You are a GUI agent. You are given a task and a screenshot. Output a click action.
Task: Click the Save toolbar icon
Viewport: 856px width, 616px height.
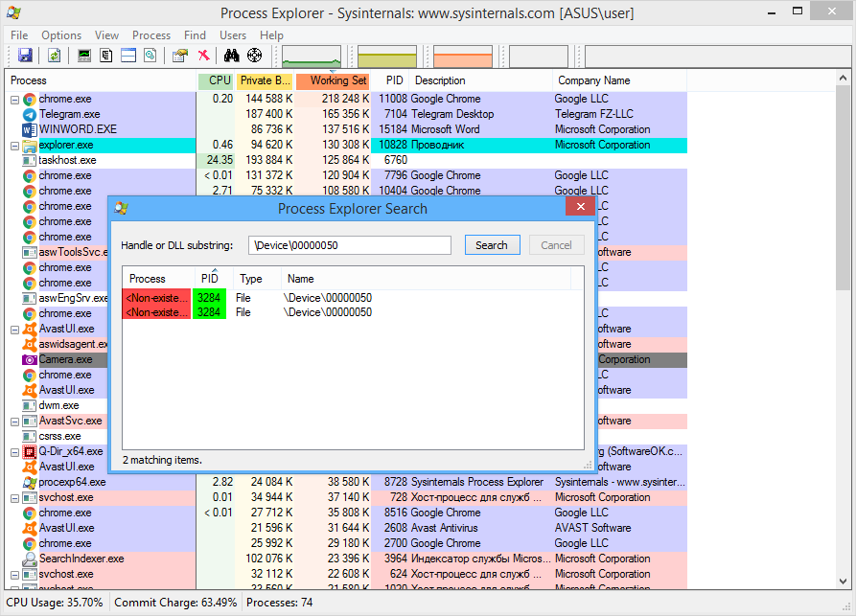tap(25, 56)
